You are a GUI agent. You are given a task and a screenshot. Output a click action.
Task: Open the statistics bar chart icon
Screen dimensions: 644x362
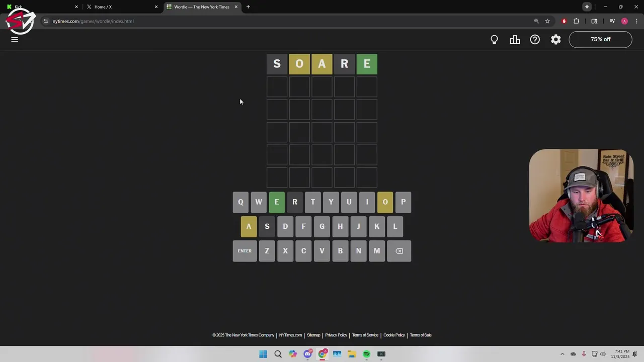pyautogui.click(x=515, y=40)
